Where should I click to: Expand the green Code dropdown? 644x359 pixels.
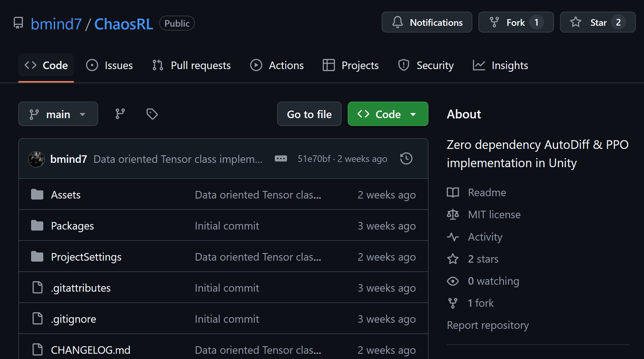tap(388, 114)
